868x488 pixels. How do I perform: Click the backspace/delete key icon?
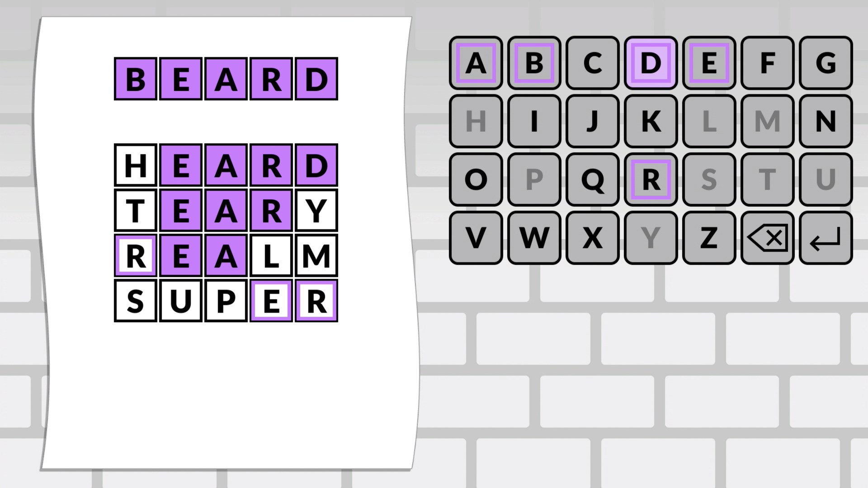(x=769, y=238)
